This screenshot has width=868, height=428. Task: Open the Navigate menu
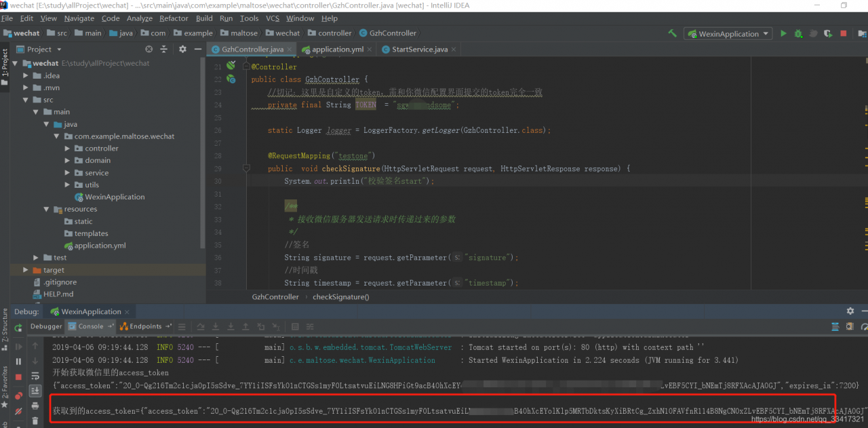[x=79, y=18]
